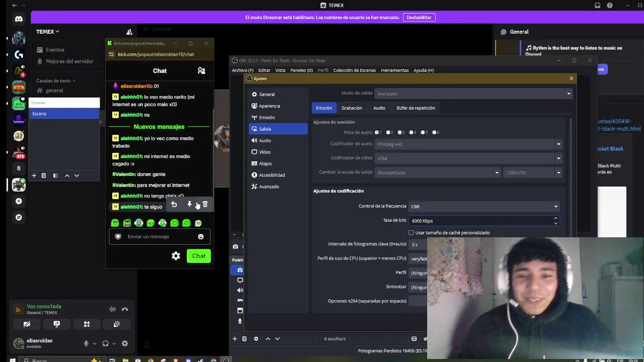Disconnect from the Discord voice channel
Image resolution: width=644 pixels, height=362 pixels.
tap(125, 309)
